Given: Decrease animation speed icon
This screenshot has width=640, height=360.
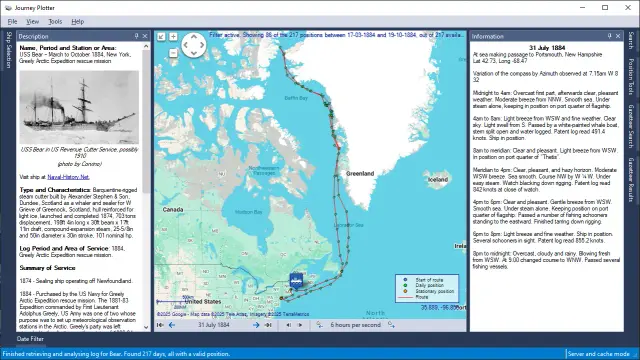Looking at the screenshot, I should pyautogui.click(x=319, y=325).
